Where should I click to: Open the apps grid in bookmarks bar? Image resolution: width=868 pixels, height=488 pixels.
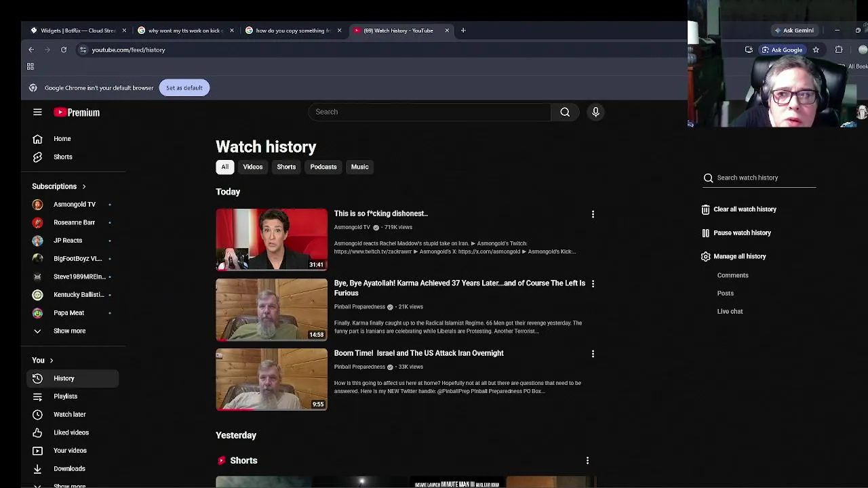click(x=30, y=66)
